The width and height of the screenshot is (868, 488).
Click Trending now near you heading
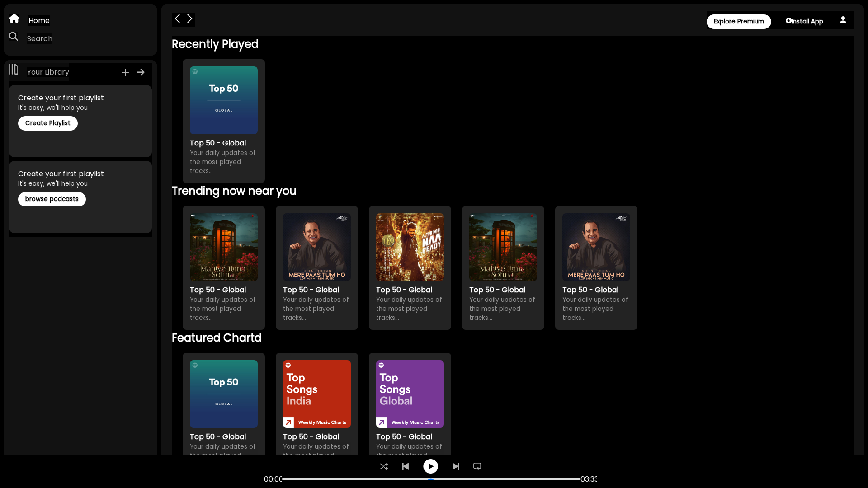pos(234,191)
